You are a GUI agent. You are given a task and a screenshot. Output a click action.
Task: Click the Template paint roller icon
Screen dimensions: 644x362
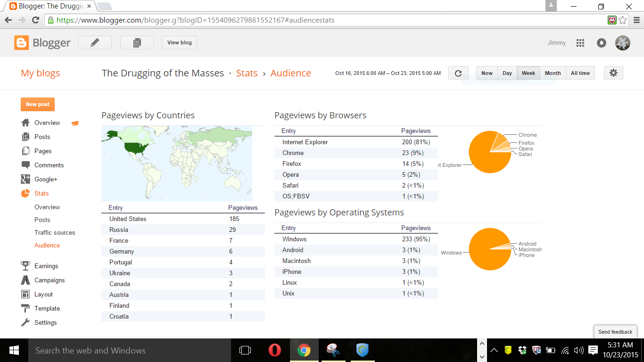25,308
